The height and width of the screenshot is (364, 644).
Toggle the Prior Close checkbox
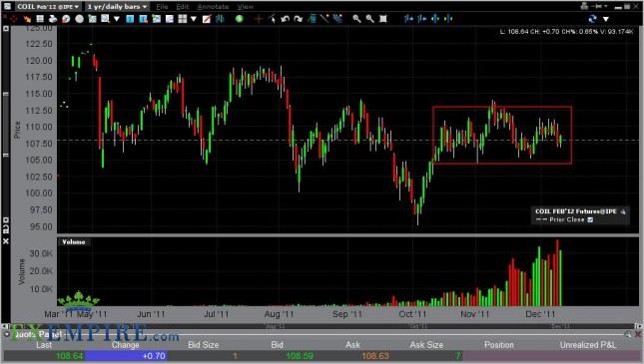(590, 220)
